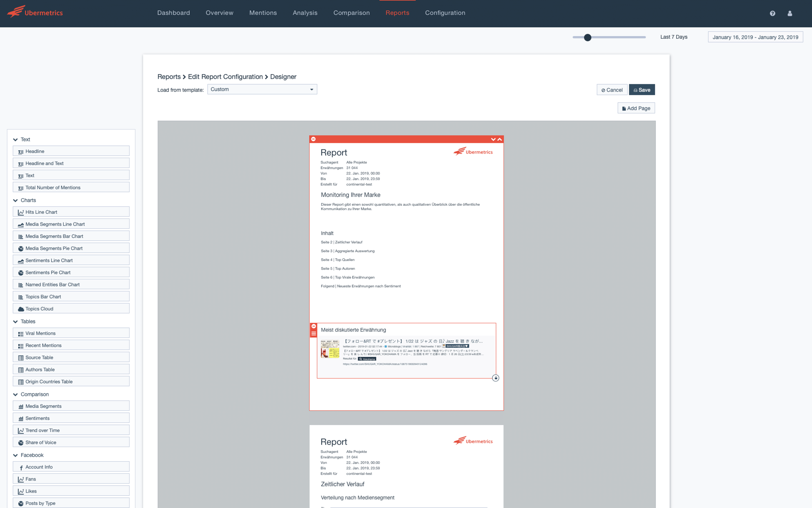Select the Facebook Account Info icon
Viewport: 812px width, 508px height.
21,467
